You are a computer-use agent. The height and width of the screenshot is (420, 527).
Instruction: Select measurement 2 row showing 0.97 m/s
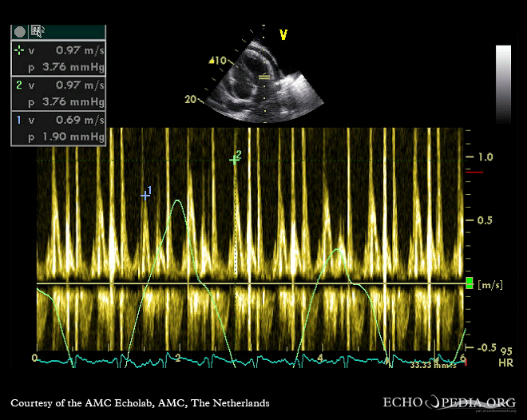click(x=57, y=85)
